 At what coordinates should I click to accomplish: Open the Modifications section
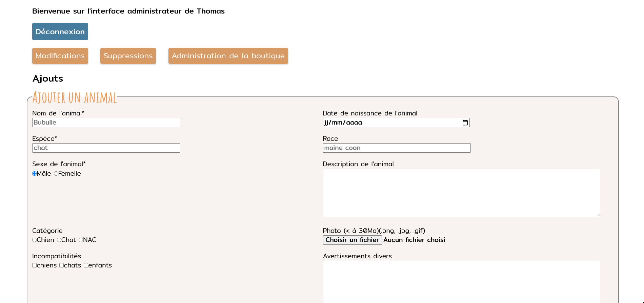60,56
